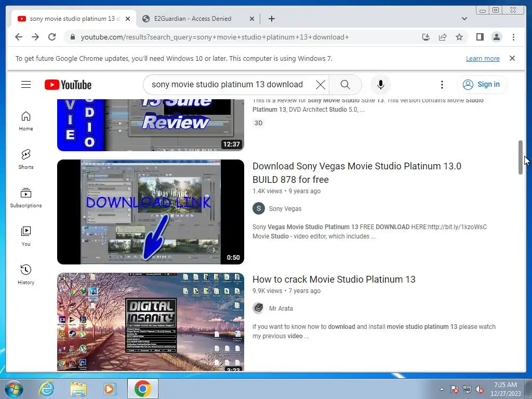Open History in sidebar

pos(26,275)
